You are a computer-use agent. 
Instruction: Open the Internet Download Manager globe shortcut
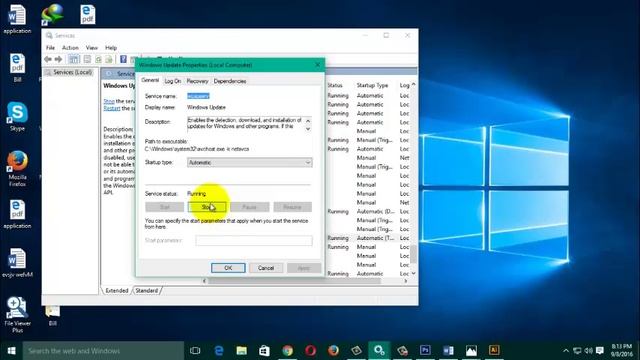[x=52, y=14]
